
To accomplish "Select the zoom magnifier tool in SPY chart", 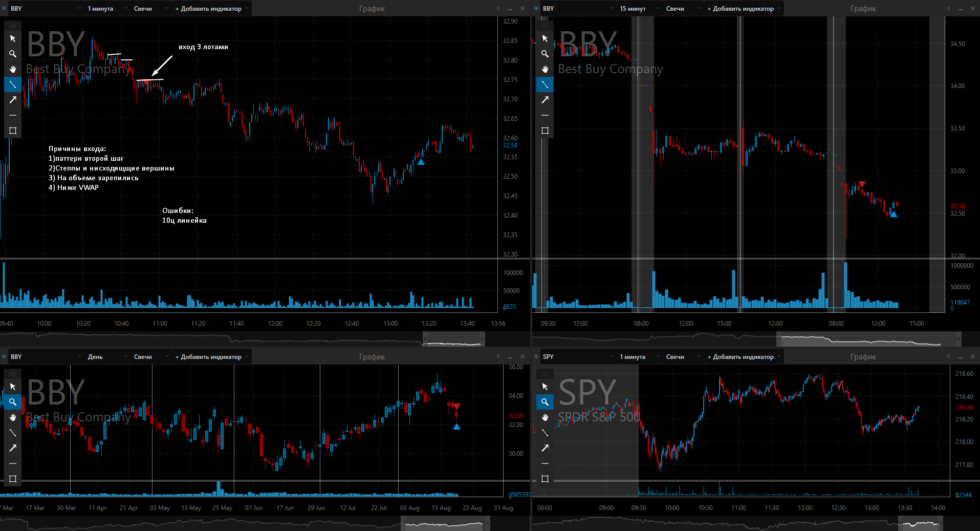I will click(545, 402).
